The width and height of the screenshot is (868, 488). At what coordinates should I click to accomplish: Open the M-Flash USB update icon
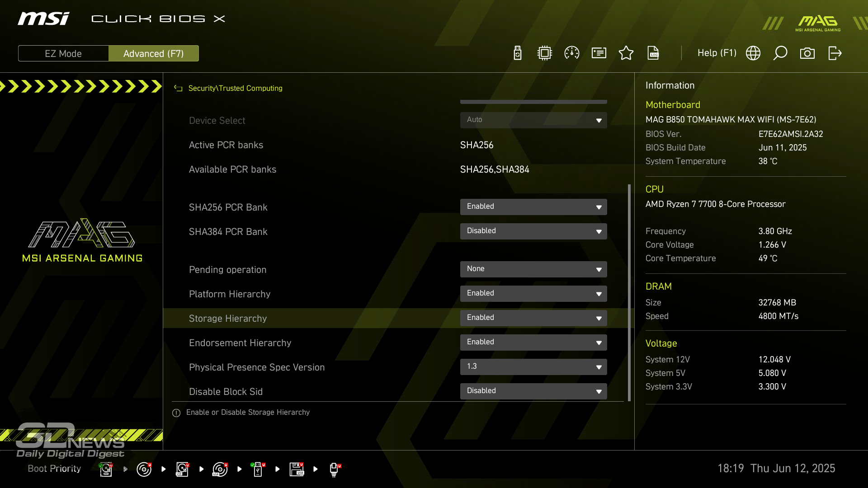(518, 53)
